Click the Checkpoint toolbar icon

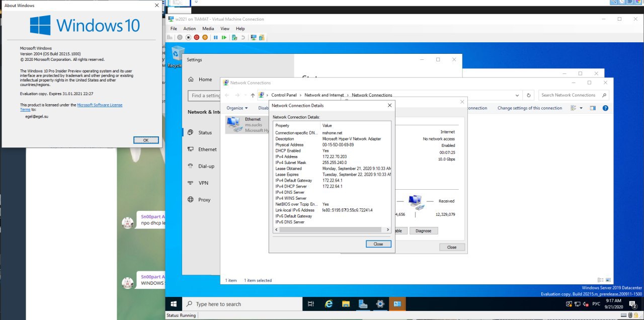coord(234,37)
